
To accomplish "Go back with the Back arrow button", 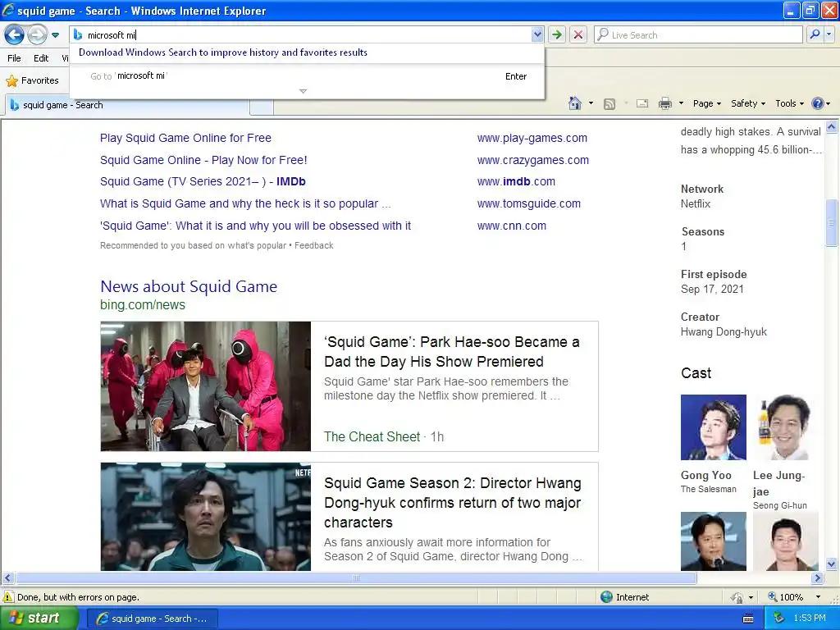I will pos(15,35).
